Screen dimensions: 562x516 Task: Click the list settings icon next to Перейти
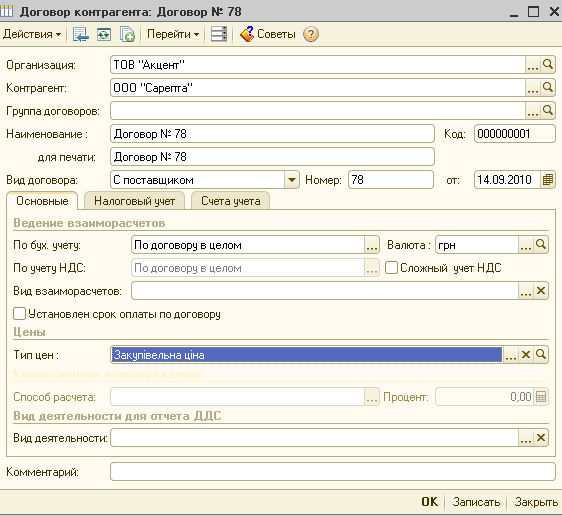click(x=219, y=34)
